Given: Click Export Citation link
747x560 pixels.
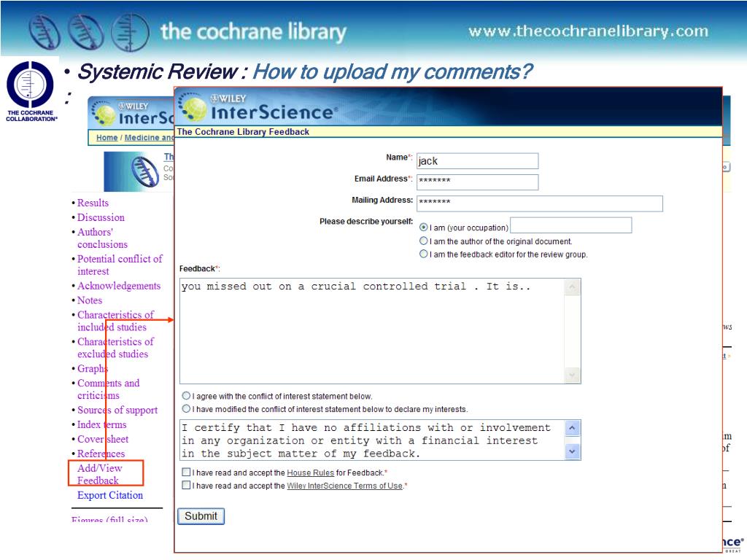Looking at the screenshot, I should click(110, 495).
